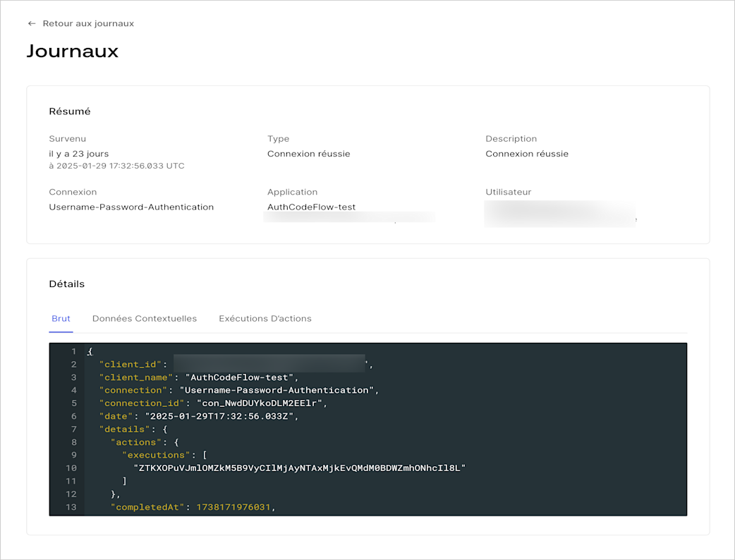Go back via Retour aux journaux link
The image size is (735, 560).
click(x=88, y=23)
